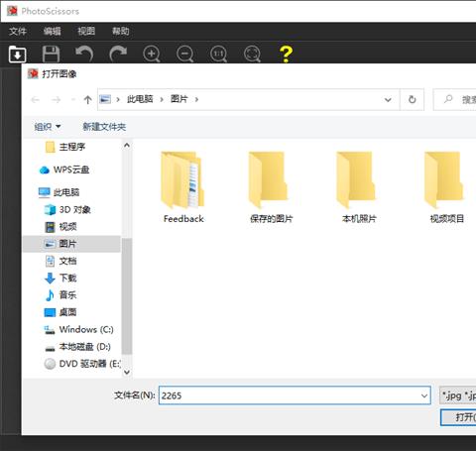Screen dimensions: 476x451
Task: Zoom in using the plus magnifier
Action: click(152, 54)
